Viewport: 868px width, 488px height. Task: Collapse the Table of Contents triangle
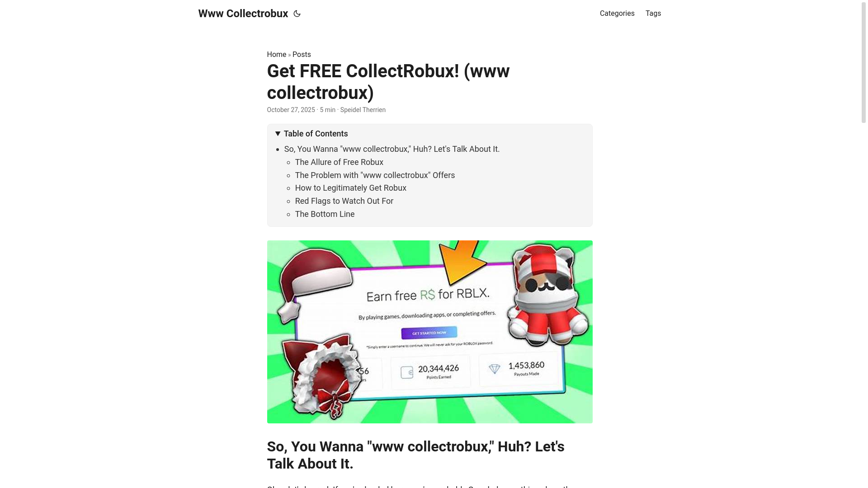click(278, 134)
